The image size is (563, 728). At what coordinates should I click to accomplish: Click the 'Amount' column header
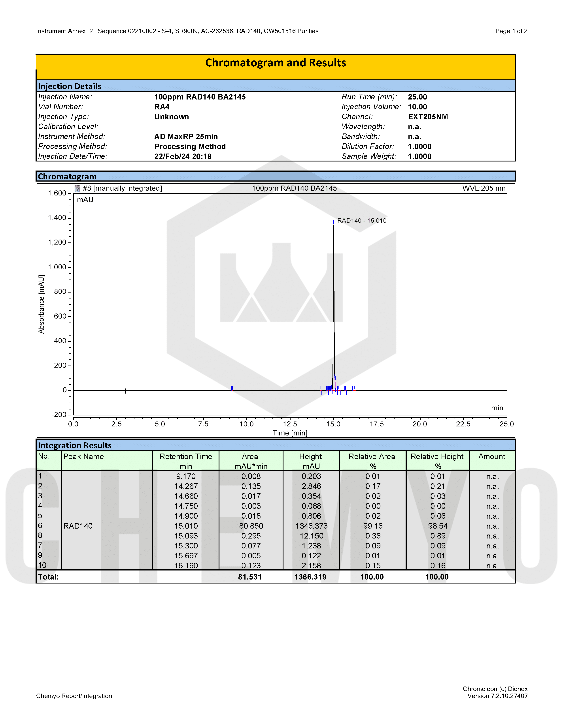tap(492, 457)
